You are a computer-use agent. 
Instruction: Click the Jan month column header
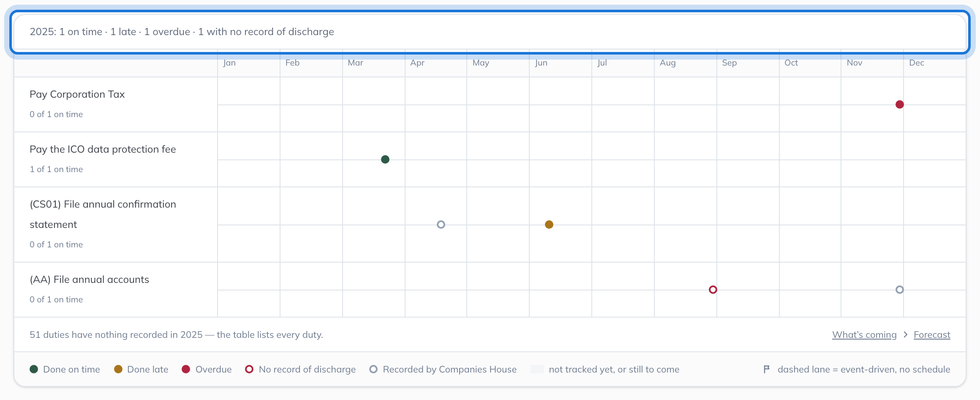(229, 63)
